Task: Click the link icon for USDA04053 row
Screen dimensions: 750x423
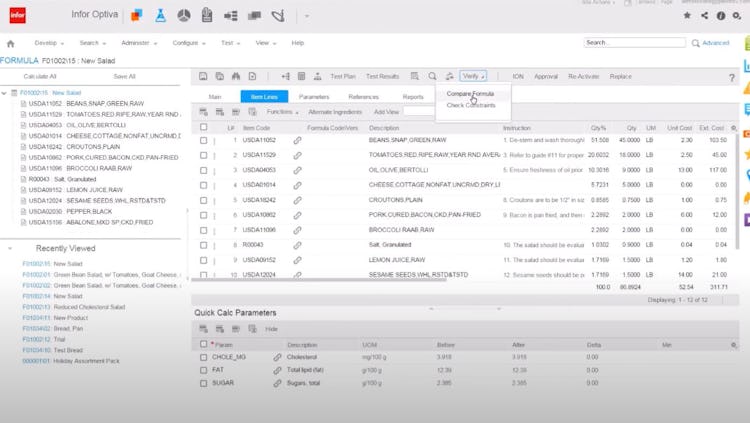Action: coord(298,170)
